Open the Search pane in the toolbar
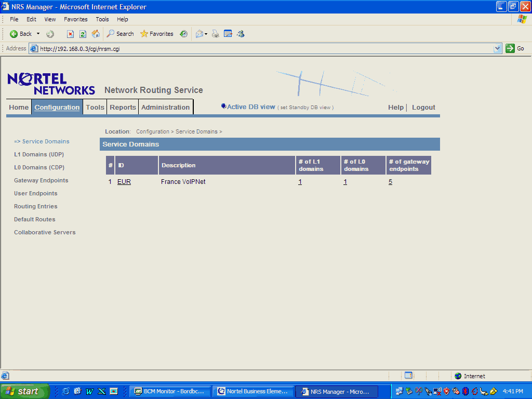Image resolution: width=532 pixels, height=399 pixels. 120,34
